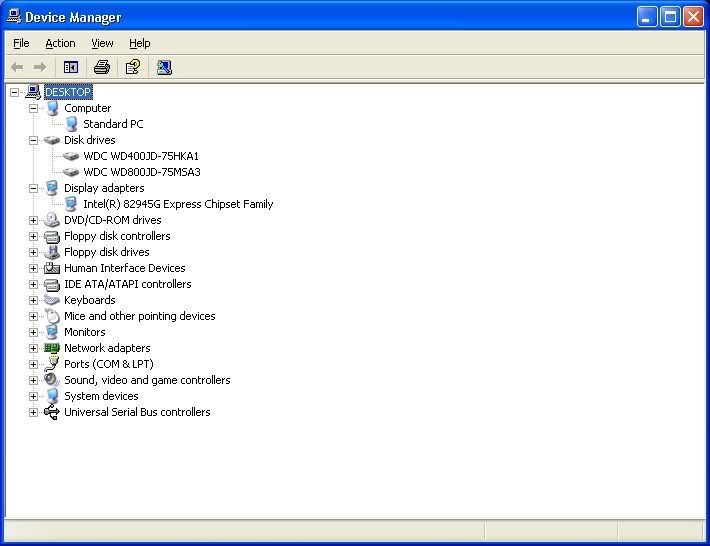710x546 pixels.
Task: Select WDC WD800JD-75MSA3 text
Action: pyautogui.click(x=142, y=172)
